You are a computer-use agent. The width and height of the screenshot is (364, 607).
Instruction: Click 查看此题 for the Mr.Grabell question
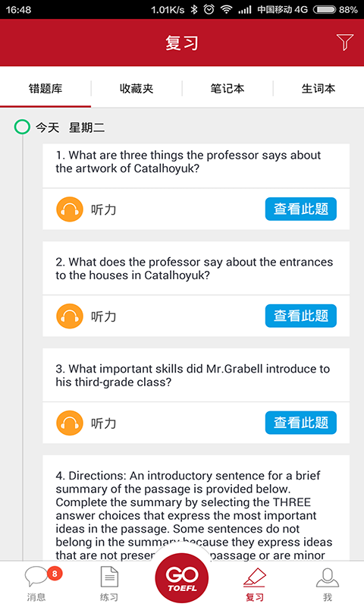click(300, 423)
